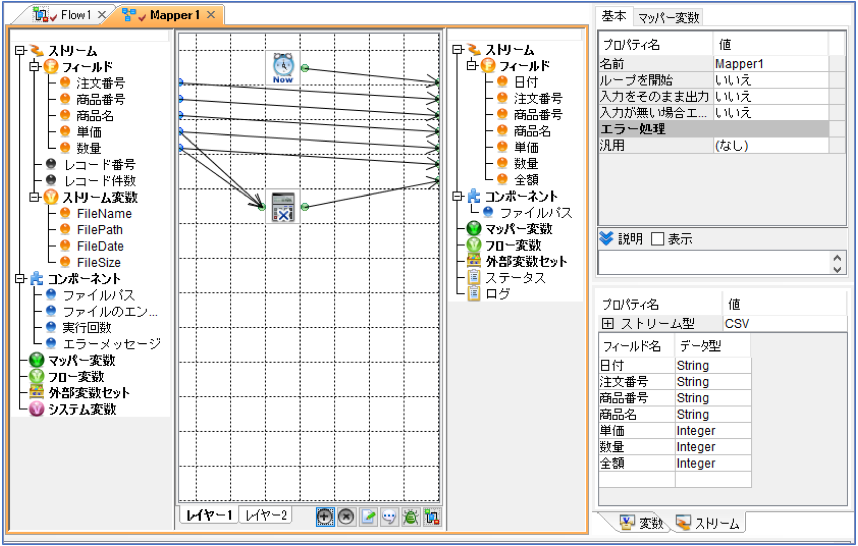The image size is (858, 546).
Task: Click the green bug debug icon
Action: pos(410,516)
